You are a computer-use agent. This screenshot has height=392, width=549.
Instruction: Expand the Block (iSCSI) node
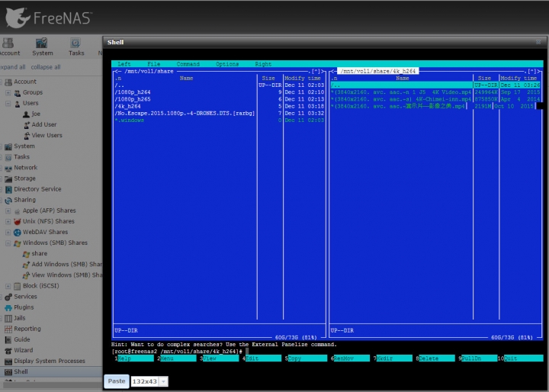(x=8, y=286)
